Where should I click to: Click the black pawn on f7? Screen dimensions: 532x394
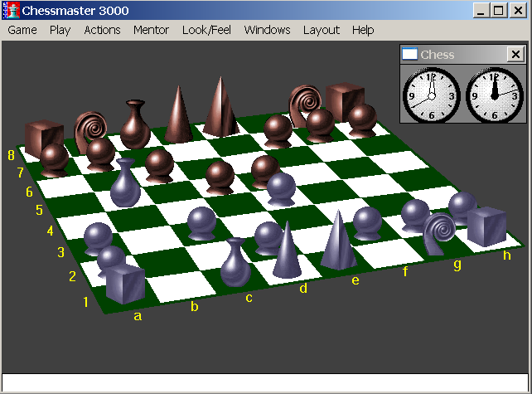(278, 131)
